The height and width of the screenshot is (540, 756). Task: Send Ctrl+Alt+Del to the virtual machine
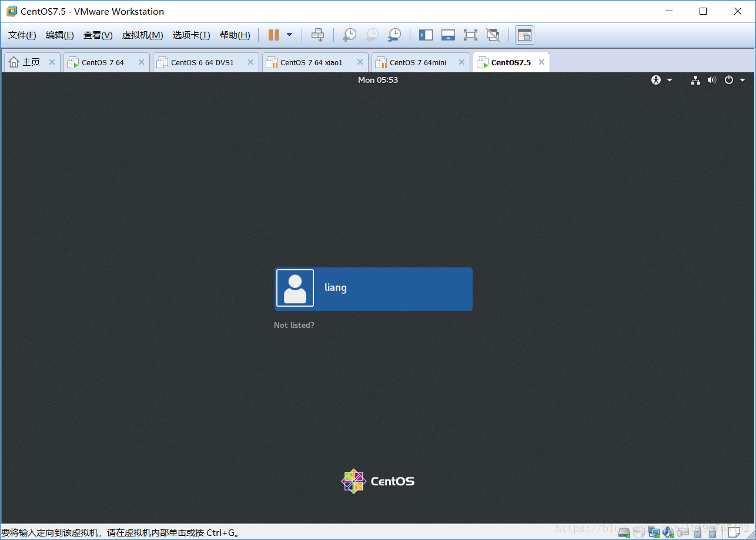point(317,35)
